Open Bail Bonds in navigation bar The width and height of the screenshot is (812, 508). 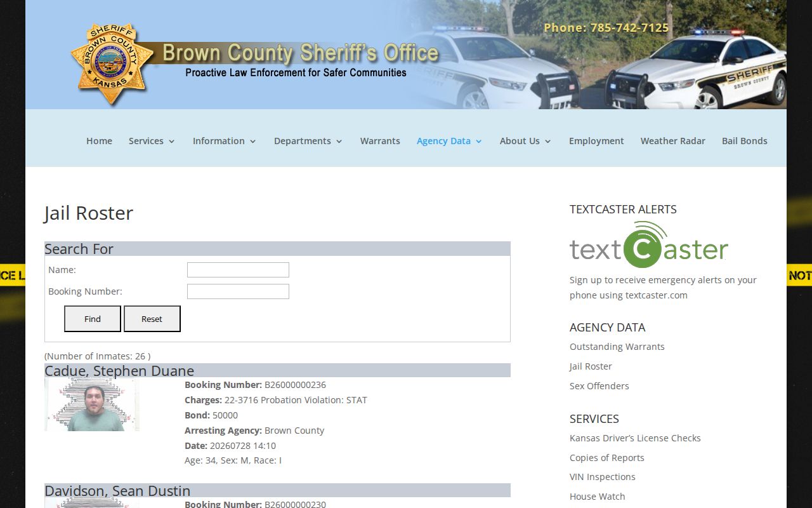point(744,141)
